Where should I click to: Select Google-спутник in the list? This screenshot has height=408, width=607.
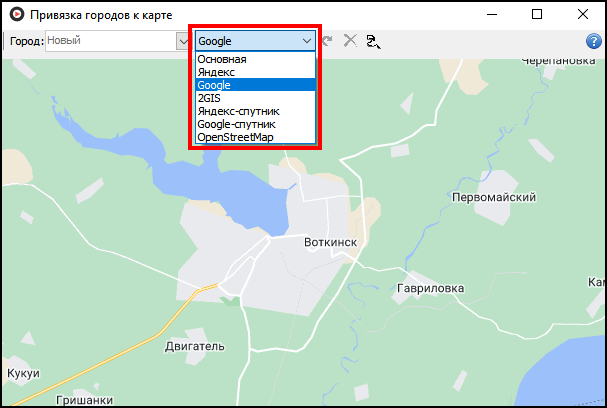pos(237,124)
